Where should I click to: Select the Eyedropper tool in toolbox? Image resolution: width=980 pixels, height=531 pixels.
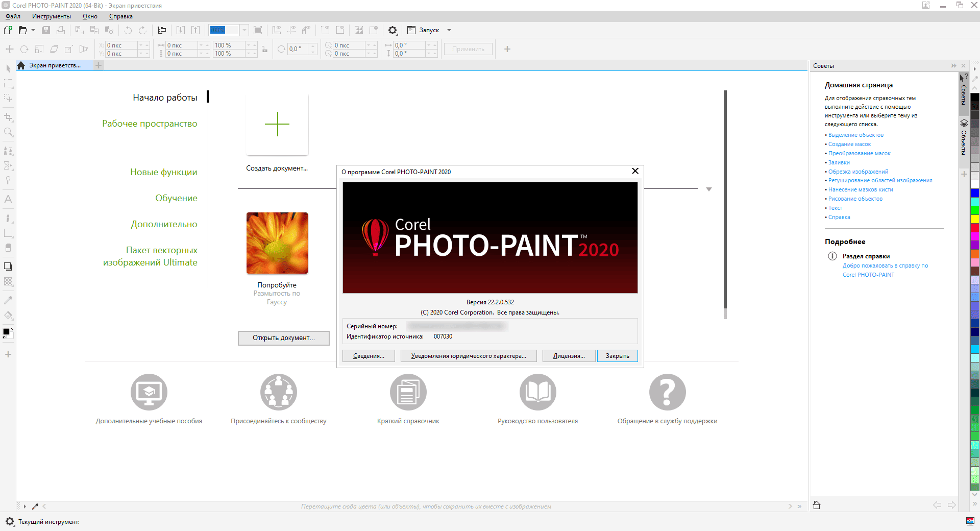pyautogui.click(x=8, y=300)
